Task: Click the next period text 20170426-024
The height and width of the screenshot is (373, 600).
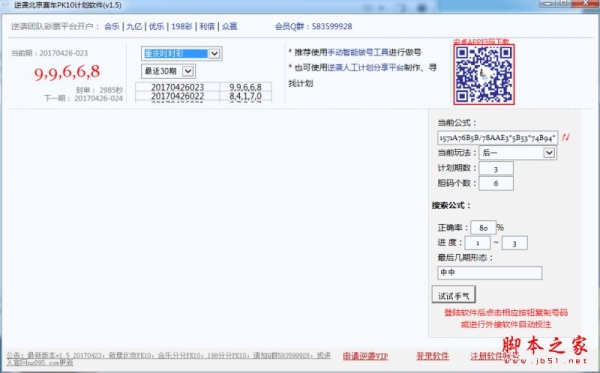Action: point(98,98)
